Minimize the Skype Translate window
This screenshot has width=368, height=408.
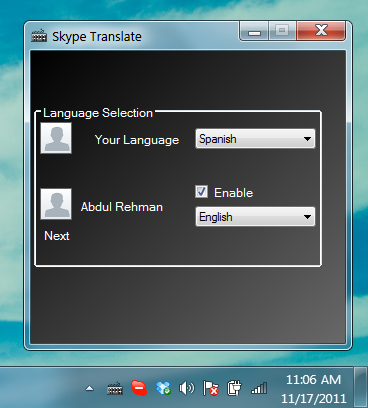click(254, 31)
